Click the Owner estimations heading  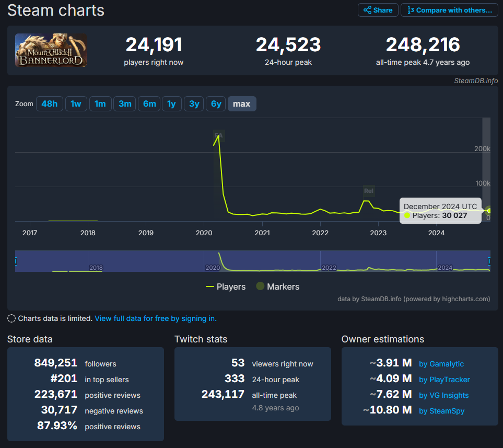383,339
